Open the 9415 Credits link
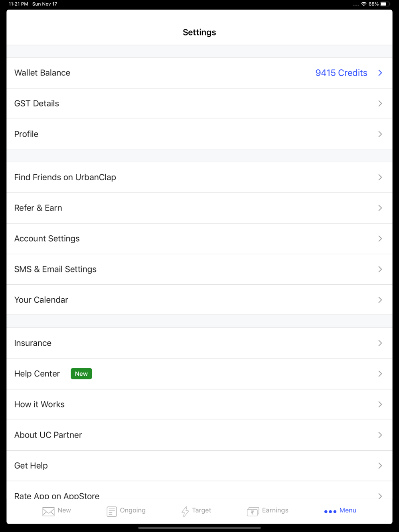This screenshot has height=532, width=399. coord(341,73)
